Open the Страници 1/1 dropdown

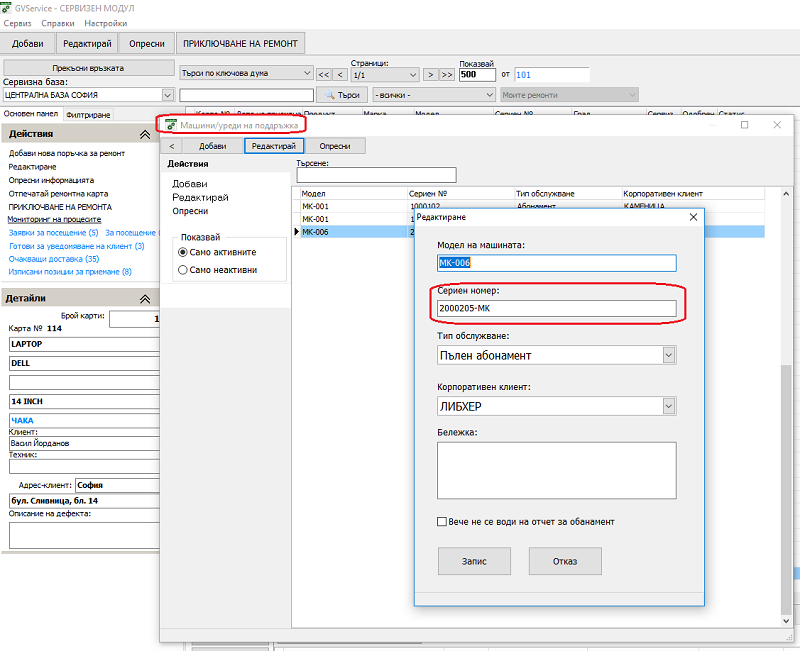coord(413,75)
